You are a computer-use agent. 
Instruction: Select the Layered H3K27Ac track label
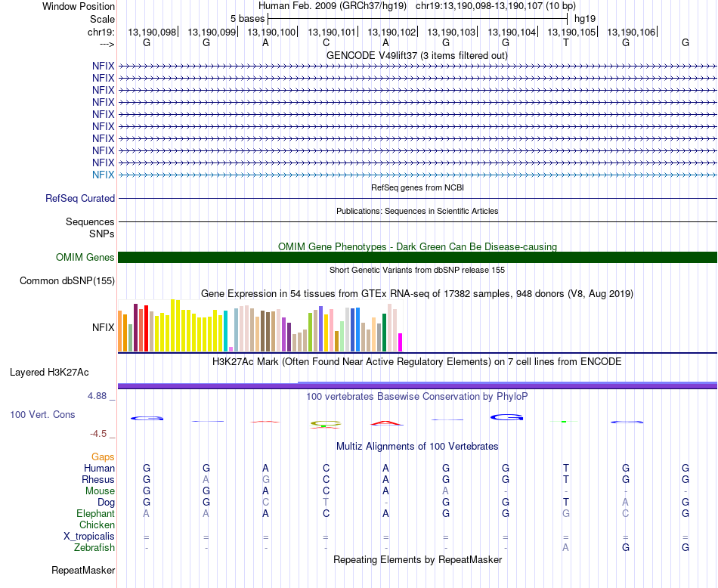pyautogui.click(x=49, y=373)
